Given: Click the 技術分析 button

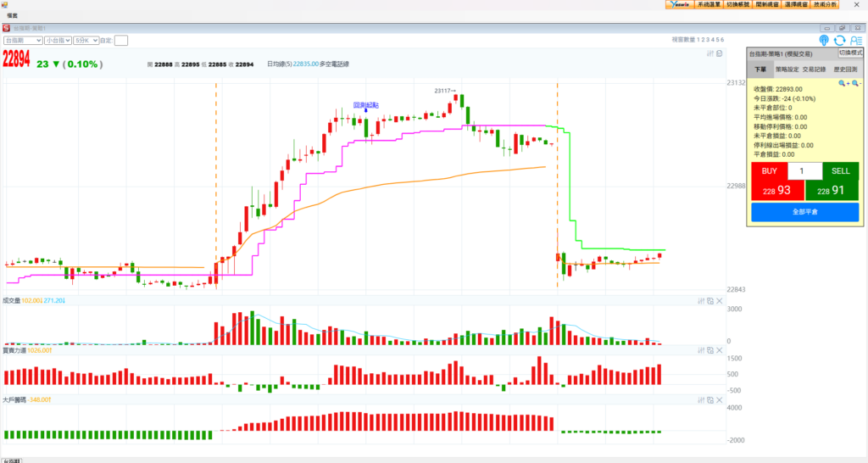Looking at the screenshot, I should pos(825,4).
